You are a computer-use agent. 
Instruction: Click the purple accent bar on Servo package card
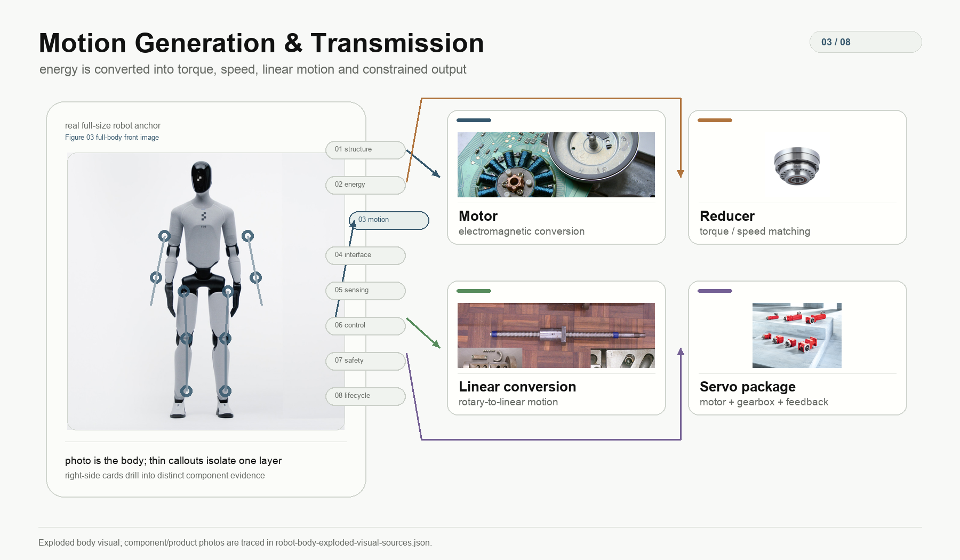(715, 291)
